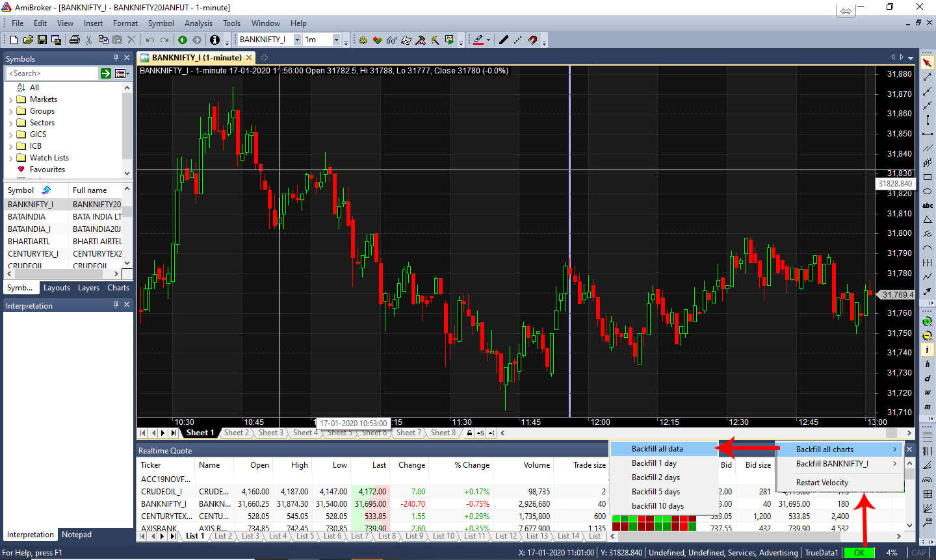Select Backfill all charts menu entry
The image size is (936, 560).
pos(840,450)
